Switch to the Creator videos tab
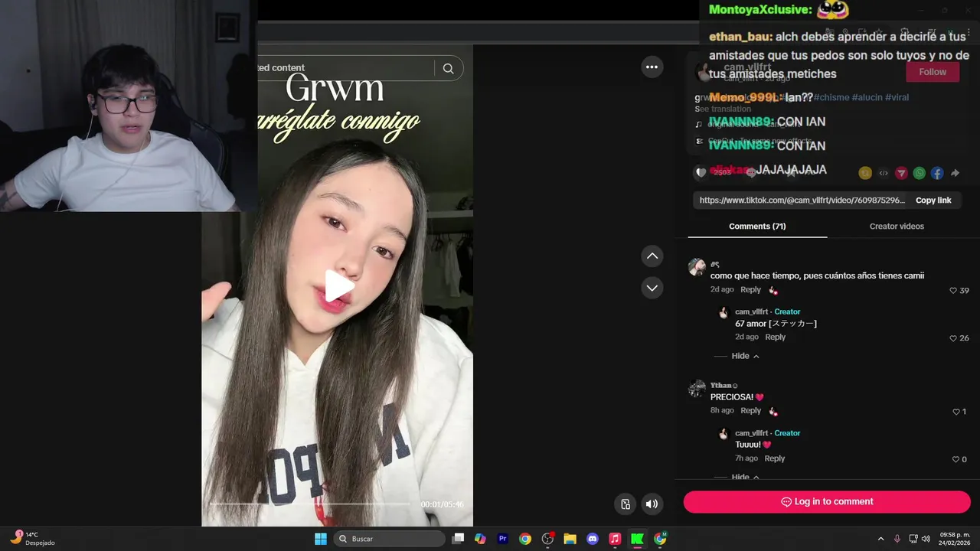The height and width of the screenshot is (551, 980). pos(897,227)
